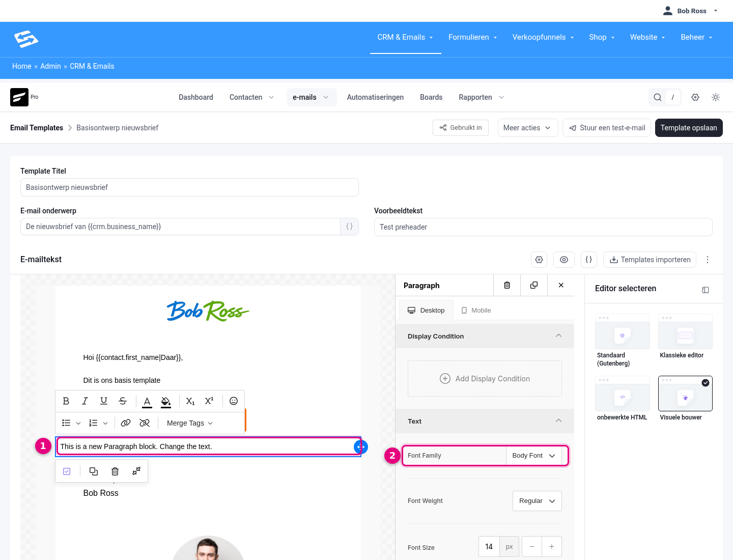Image resolution: width=733 pixels, height=560 pixels.
Task: Apply subscript formatting
Action: pyautogui.click(x=190, y=401)
